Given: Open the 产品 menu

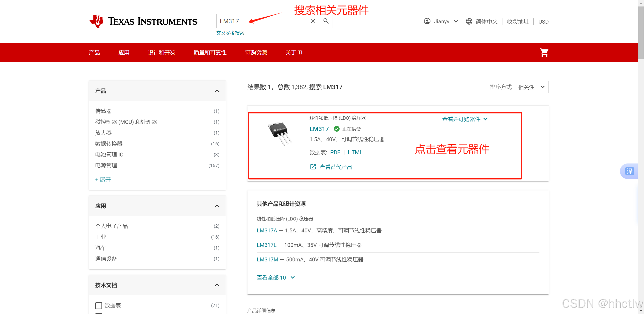Looking at the screenshot, I should pos(94,53).
